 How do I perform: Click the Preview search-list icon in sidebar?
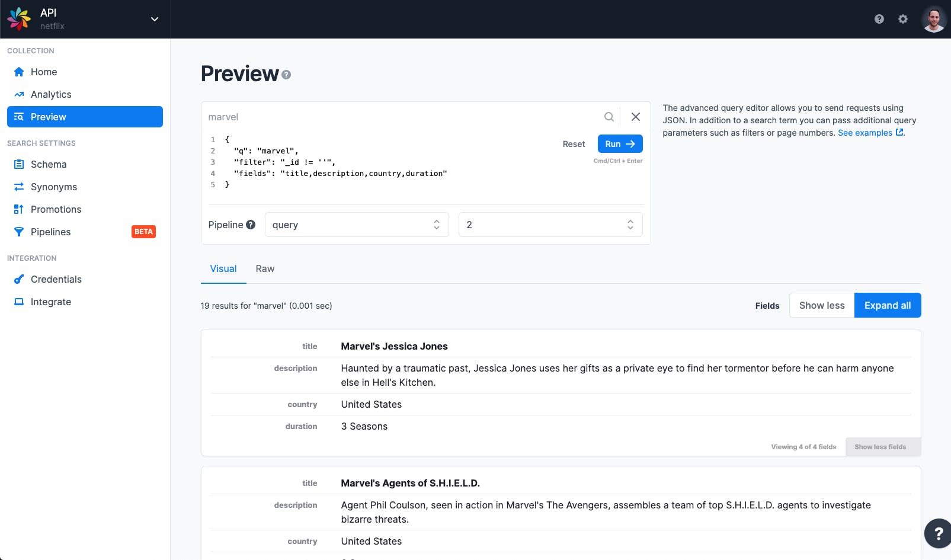click(19, 117)
